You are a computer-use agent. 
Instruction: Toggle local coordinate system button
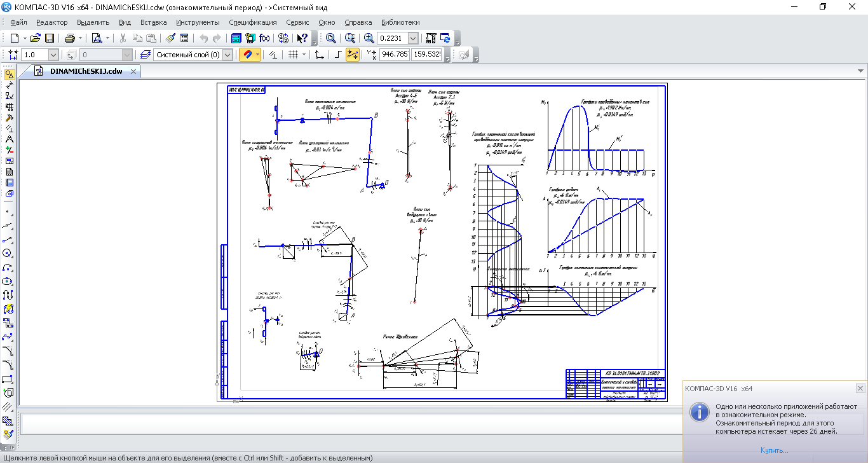tap(320, 55)
